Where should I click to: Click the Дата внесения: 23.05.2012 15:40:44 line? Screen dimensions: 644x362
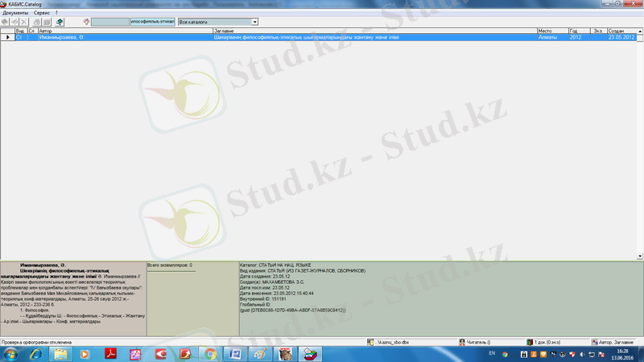[x=277, y=294]
